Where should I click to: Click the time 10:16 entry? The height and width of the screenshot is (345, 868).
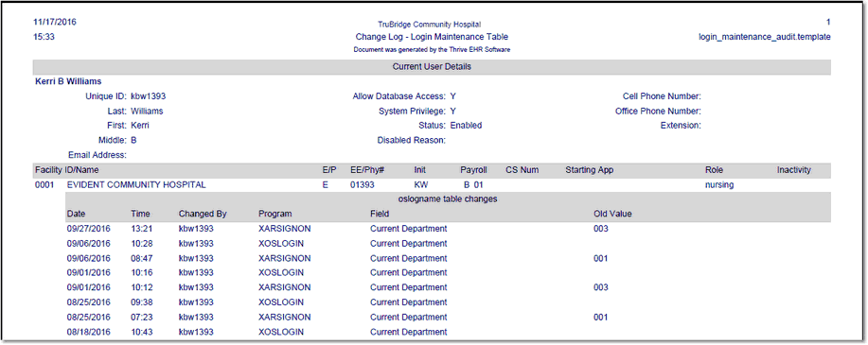coord(141,272)
